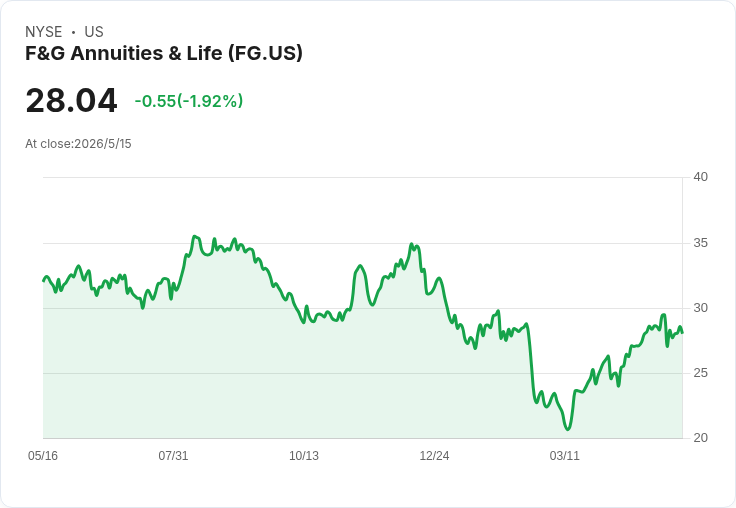Click the chart line's final right endpoint

tap(682, 332)
